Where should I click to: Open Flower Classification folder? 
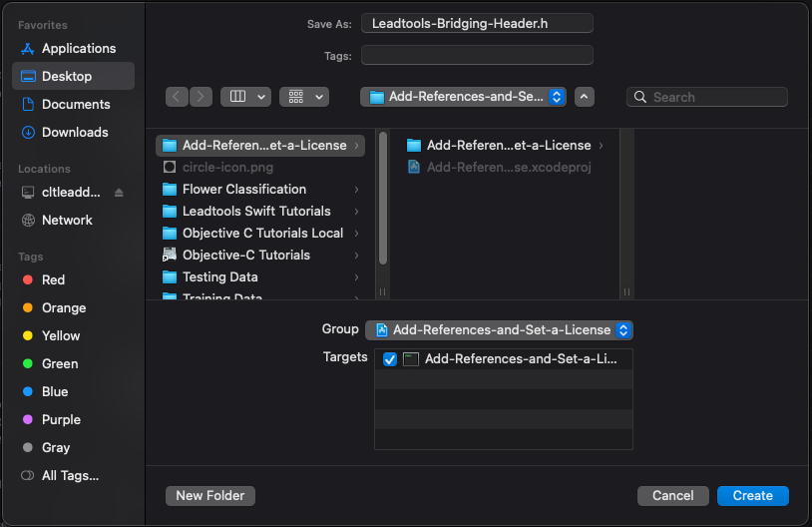tap(260, 189)
